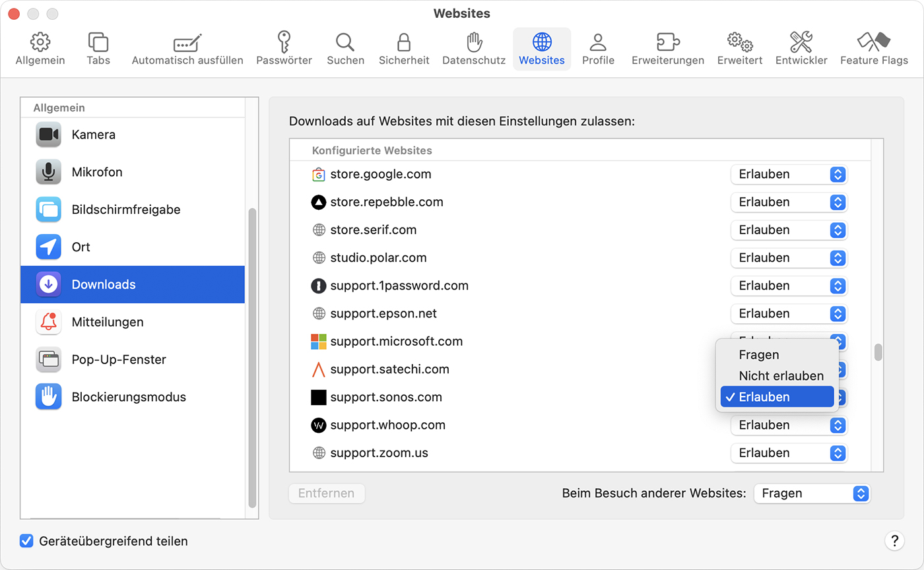The image size is (924, 570).
Task: Open the Allgemein gear settings
Action: pyautogui.click(x=40, y=49)
